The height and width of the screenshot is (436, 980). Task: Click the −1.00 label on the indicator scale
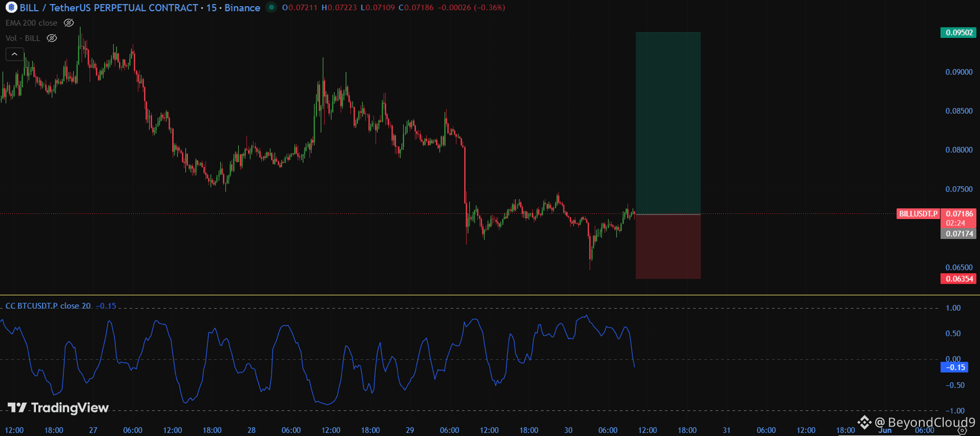pos(955,411)
